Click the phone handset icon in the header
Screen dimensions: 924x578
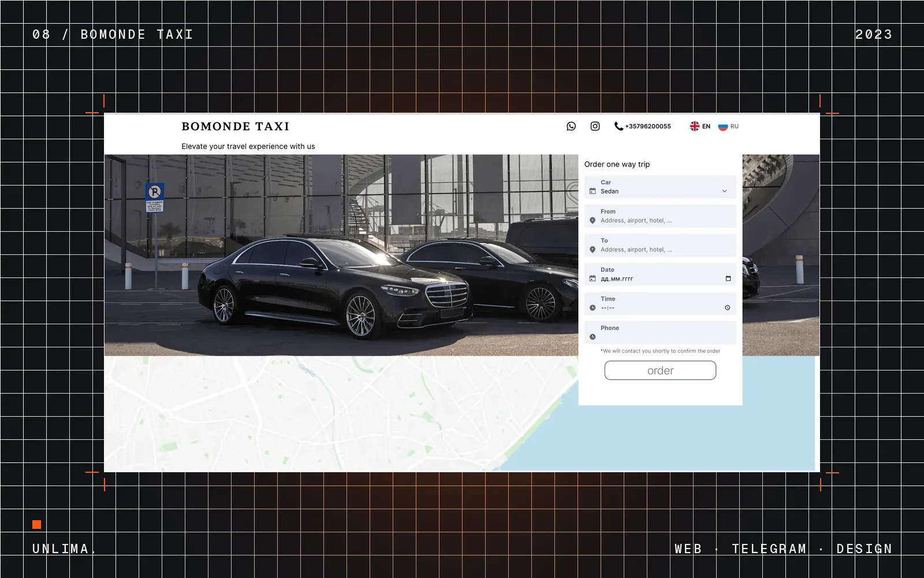619,126
